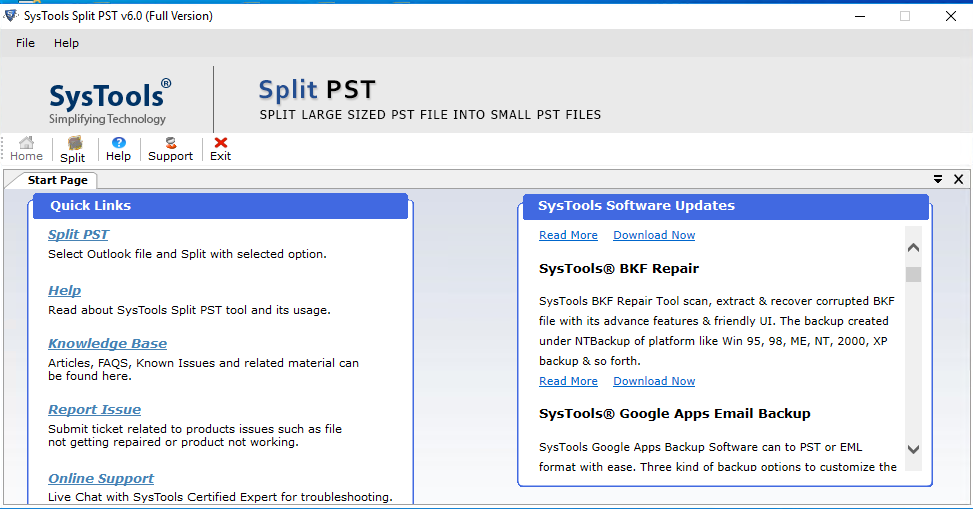Click 'Select Outlook file and Split' description text
Screen dimensions: 973x509
[x=187, y=254]
